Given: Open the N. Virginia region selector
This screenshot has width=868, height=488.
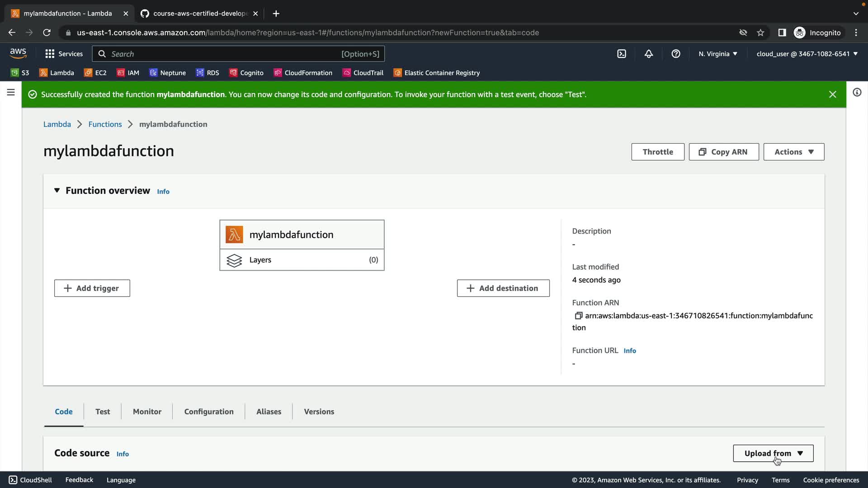Looking at the screenshot, I should tap(717, 54).
